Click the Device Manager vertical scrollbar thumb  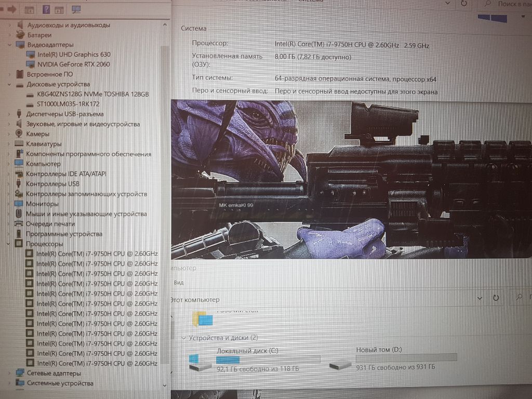165,204
